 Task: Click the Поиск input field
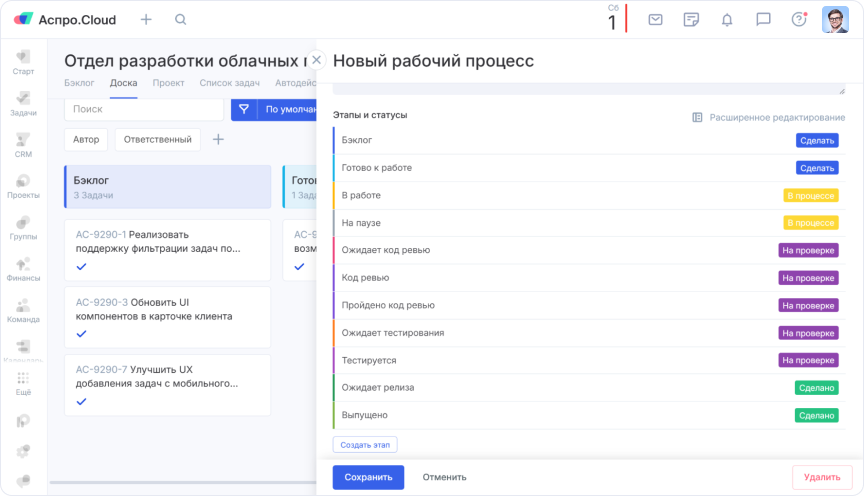[143, 109]
